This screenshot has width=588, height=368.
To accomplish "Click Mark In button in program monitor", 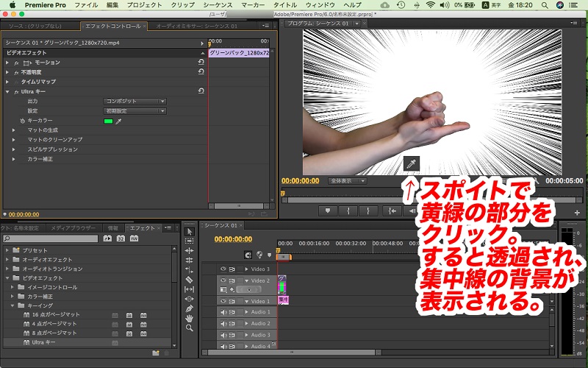I will 348,211.
